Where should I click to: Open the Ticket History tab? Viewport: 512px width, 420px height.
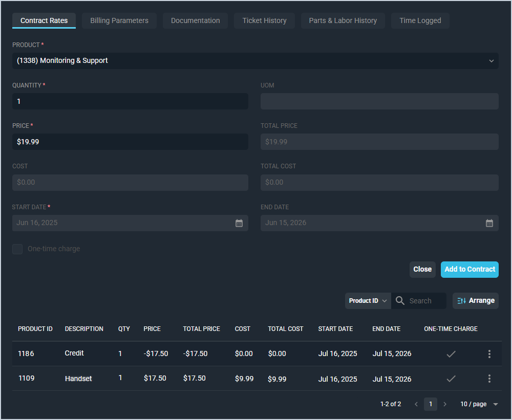pos(264,20)
